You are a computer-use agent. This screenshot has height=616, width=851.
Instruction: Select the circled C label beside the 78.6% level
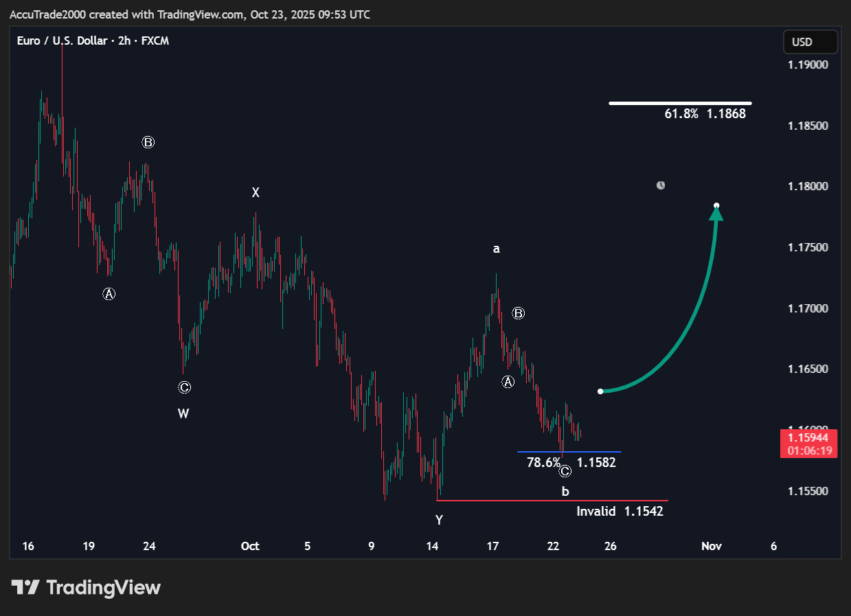565,471
